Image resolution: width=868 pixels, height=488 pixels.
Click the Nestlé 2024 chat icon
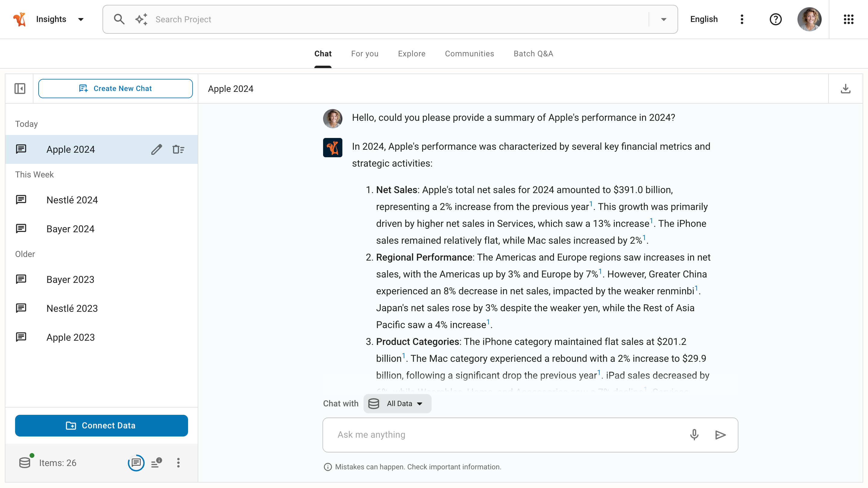21,200
